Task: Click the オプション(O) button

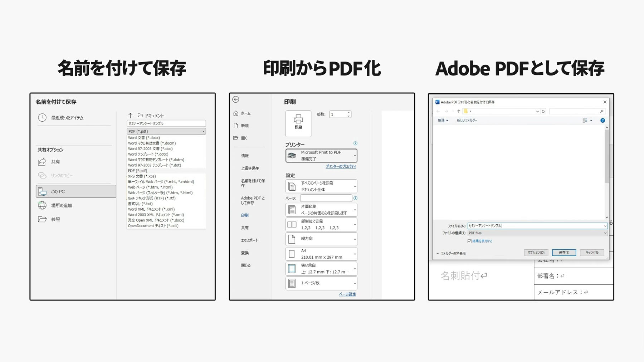Action: tap(536, 253)
